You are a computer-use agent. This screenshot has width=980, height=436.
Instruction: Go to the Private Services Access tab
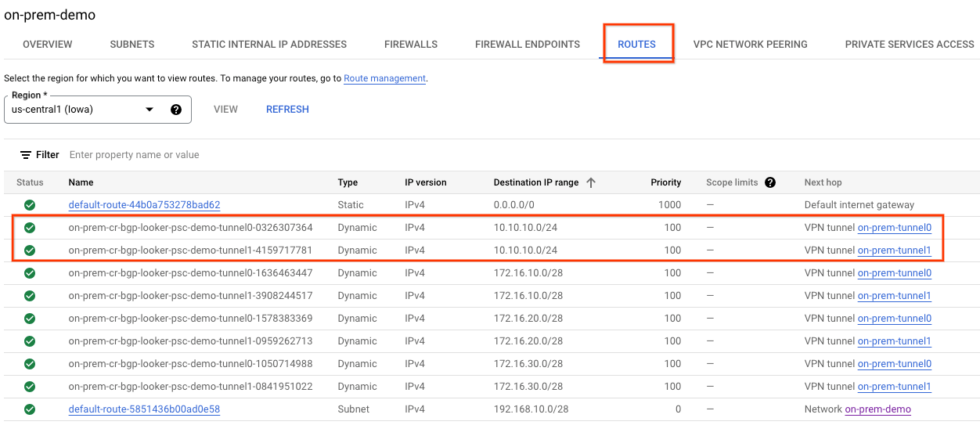point(910,45)
